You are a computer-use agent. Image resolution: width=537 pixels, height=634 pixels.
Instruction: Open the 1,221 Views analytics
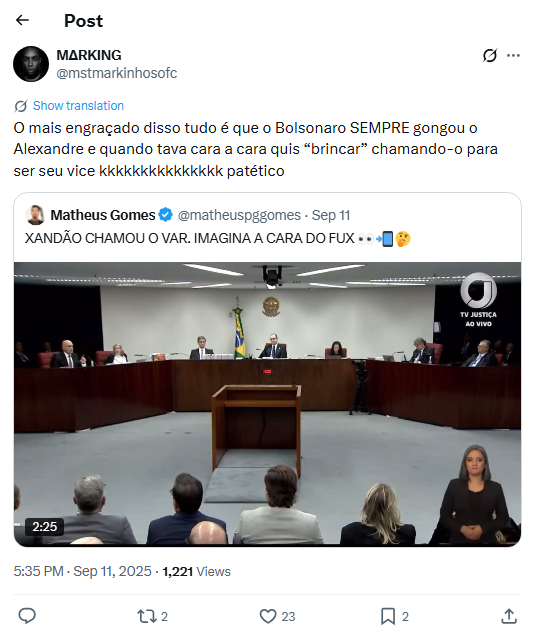point(196,571)
